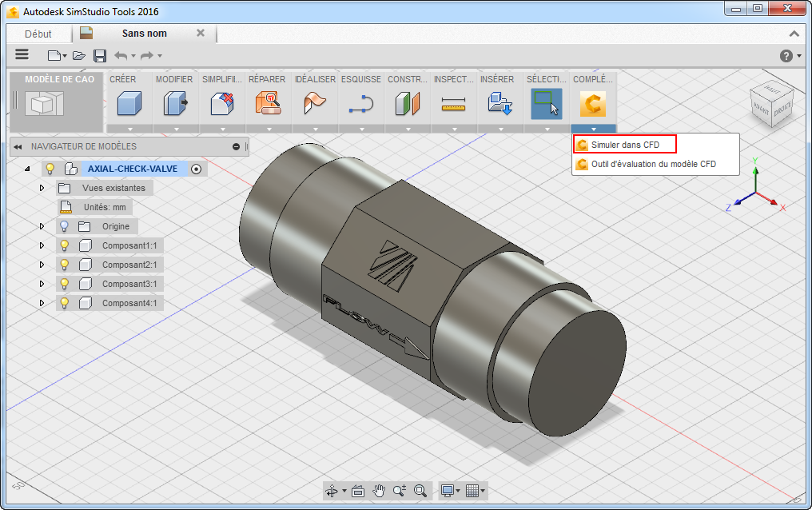
Task: Click the zoom window magnifier
Action: pyautogui.click(x=420, y=491)
